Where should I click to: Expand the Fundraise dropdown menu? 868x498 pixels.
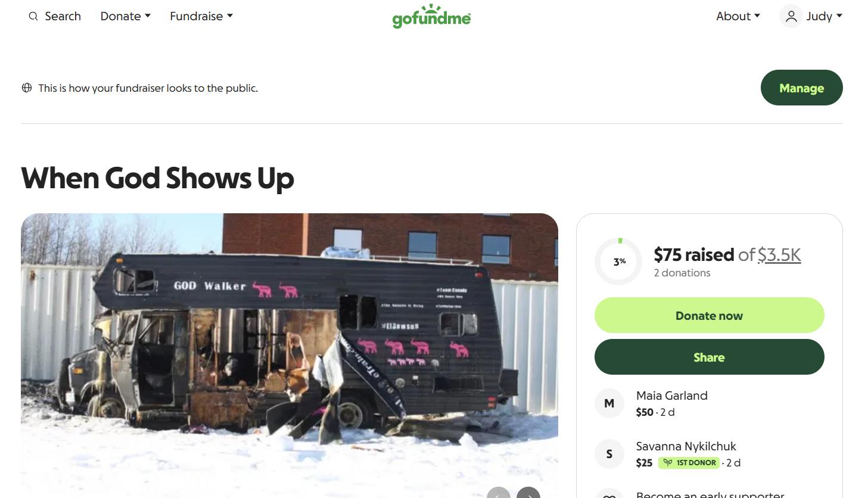pyautogui.click(x=201, y=16)
